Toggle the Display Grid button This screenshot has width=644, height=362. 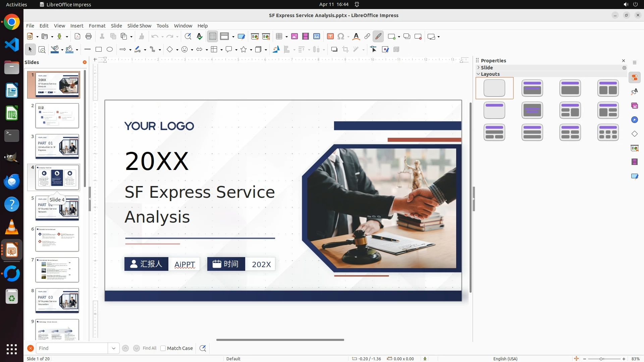(x=213, y=37)
